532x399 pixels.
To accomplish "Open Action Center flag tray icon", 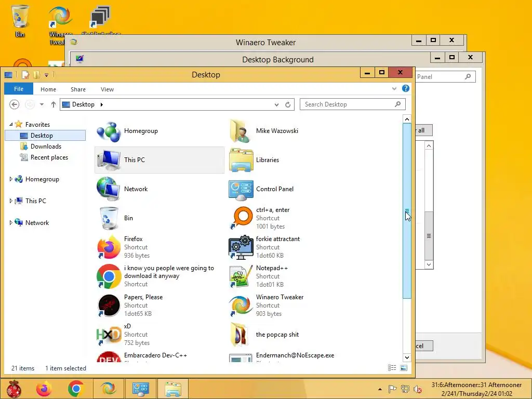I will pos(393,389).
